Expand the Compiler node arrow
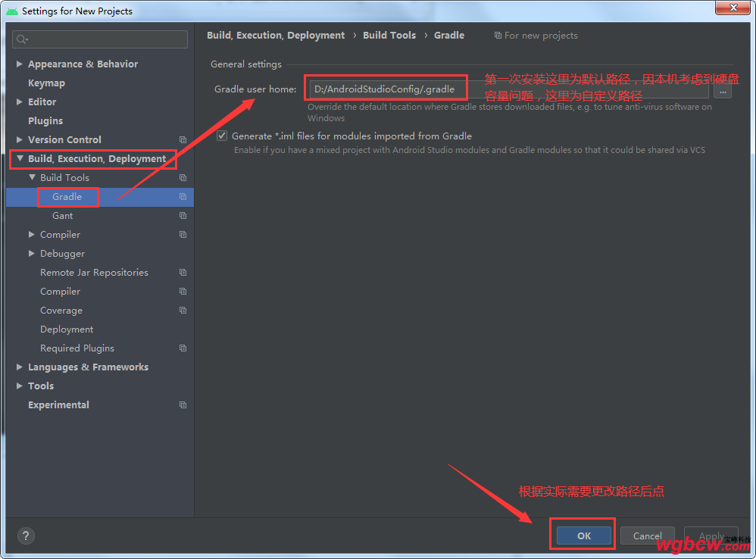This screenshot has height=559, width=756. 31,235
